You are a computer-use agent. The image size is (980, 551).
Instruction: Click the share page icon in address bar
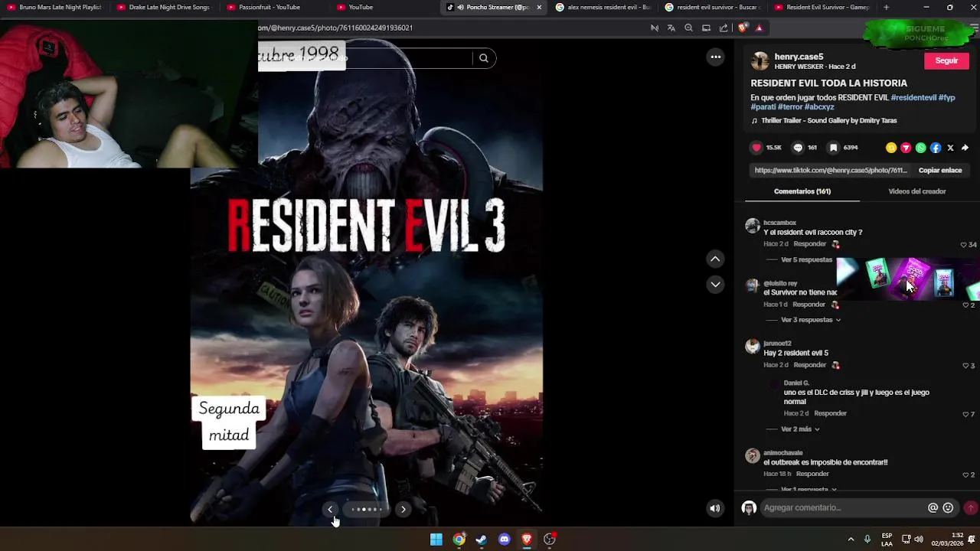click(724, 28)
